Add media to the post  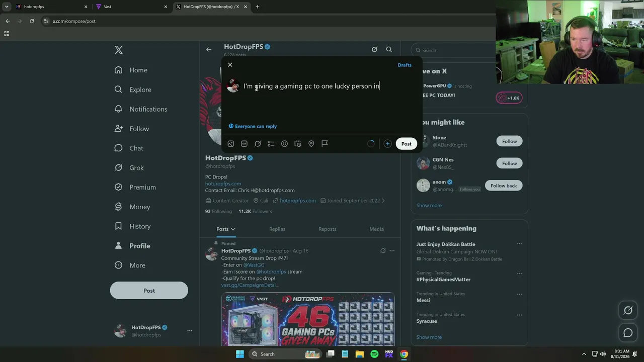point(230,144)
